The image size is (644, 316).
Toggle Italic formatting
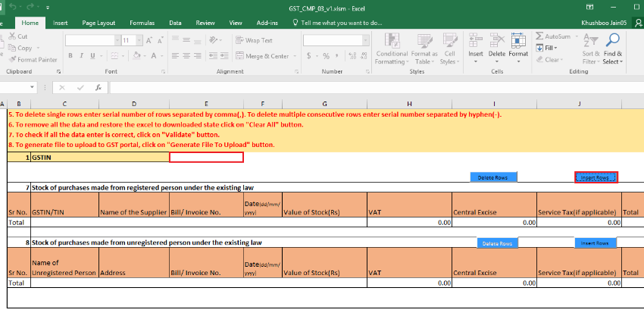click(x=81, y=55)
